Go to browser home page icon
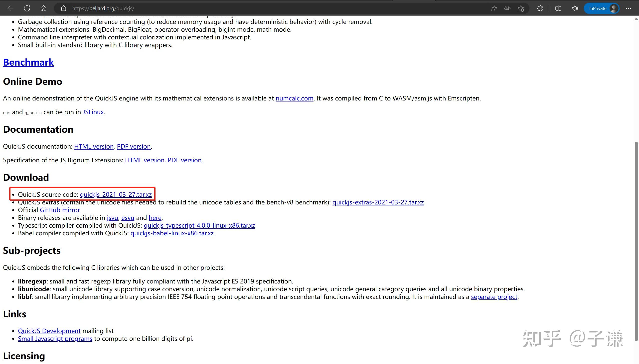This screenshot has height=364, width=639. tap(43, 8)
